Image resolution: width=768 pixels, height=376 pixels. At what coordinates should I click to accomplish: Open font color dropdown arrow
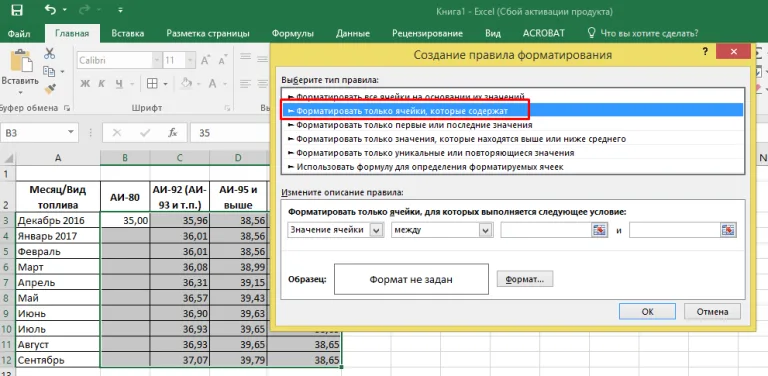tap(226, 84)
